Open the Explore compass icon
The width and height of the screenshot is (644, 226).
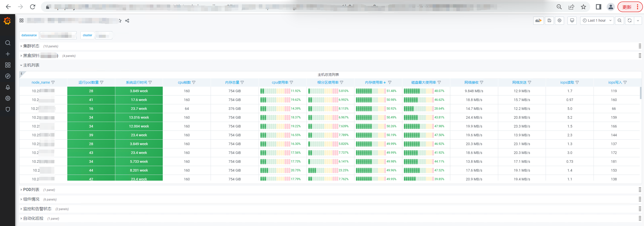pyautogui.click(x=8, y=76)
